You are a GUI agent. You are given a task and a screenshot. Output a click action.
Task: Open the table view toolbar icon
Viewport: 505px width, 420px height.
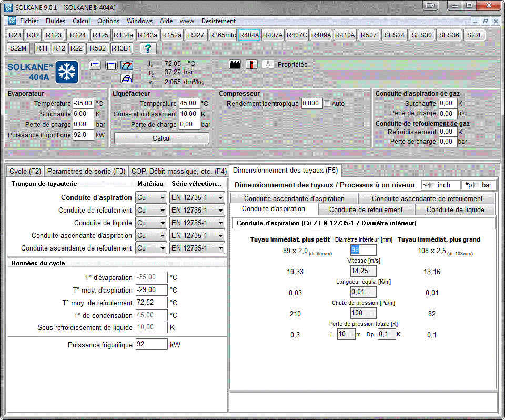(x=112, y=66)
